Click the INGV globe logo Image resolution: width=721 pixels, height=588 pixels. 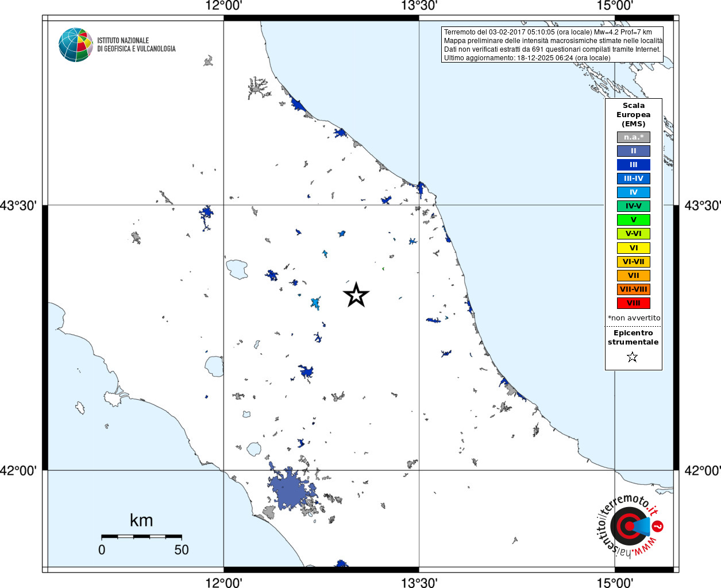pyautogui.click(x=76, y=45)
